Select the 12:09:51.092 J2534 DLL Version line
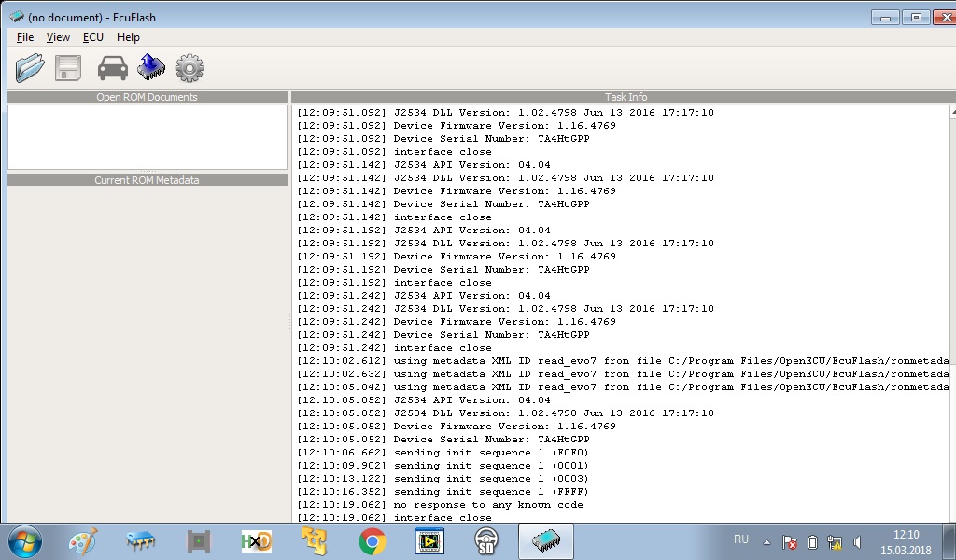Screen dimensions: 956x560 tap(505, 113)
